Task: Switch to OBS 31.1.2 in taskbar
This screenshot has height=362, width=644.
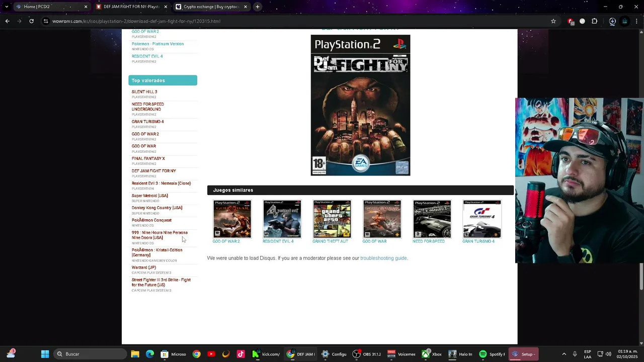Action: click(367, 354)
